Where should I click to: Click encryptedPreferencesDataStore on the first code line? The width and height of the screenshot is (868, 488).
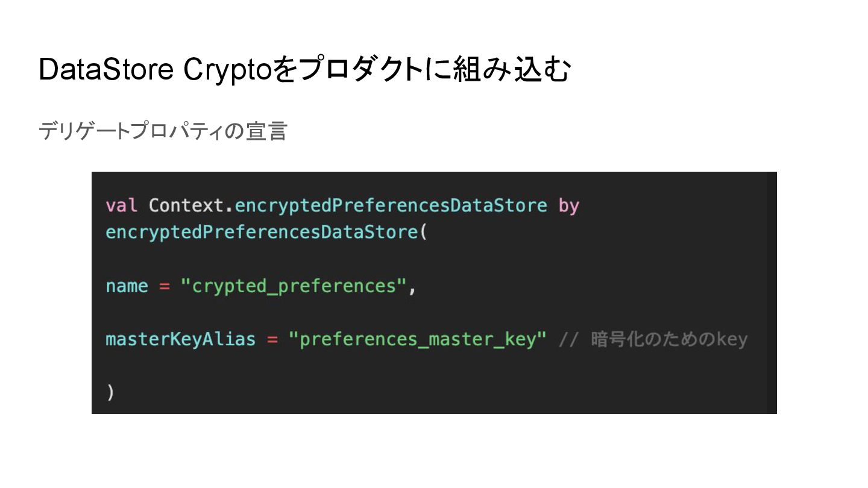point(391,205)
